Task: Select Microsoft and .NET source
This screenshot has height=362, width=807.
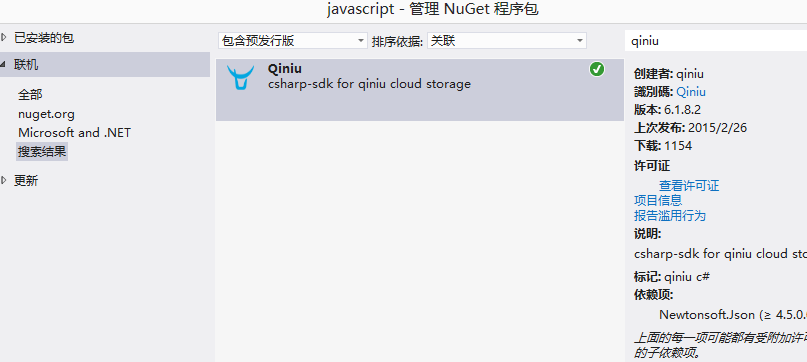Action: (75, 133)
